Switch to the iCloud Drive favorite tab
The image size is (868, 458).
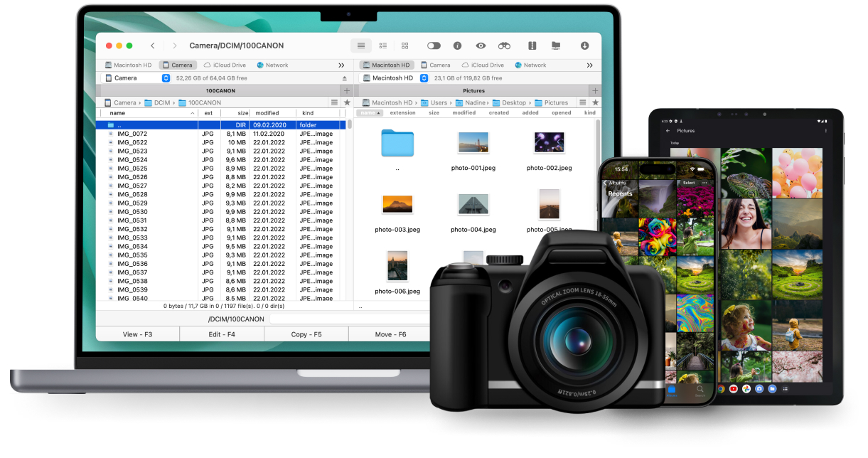(225, 65)
